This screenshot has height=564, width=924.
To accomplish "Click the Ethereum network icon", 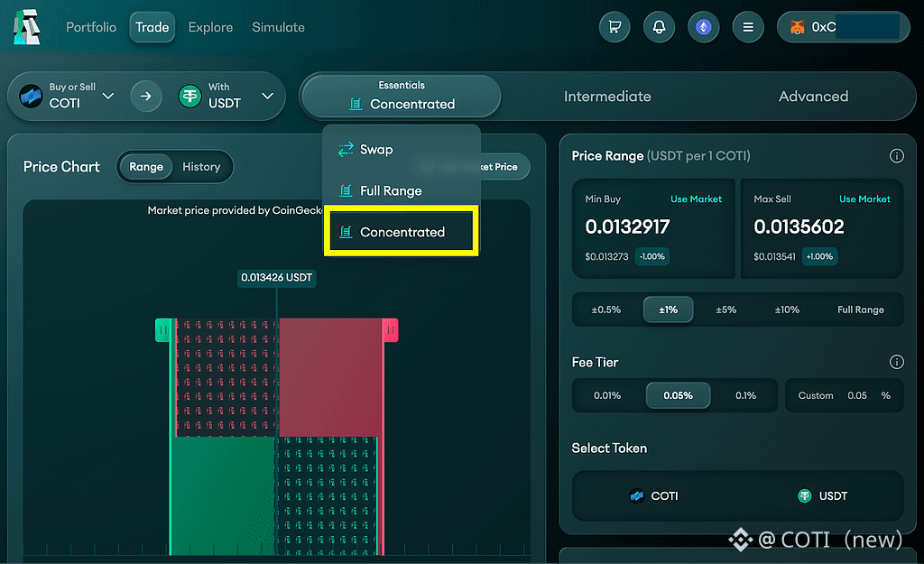I will [x=704, y=27].
